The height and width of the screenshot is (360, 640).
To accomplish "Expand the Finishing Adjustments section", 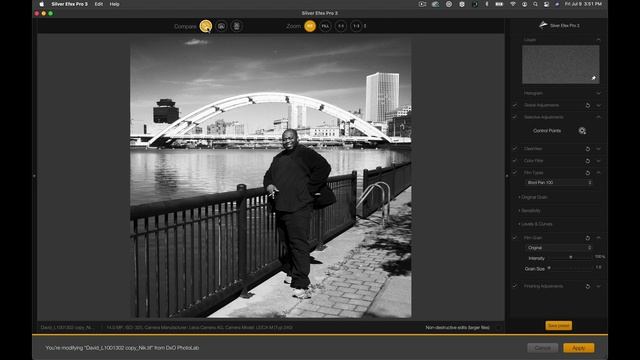I will click(x=598, y=286).
